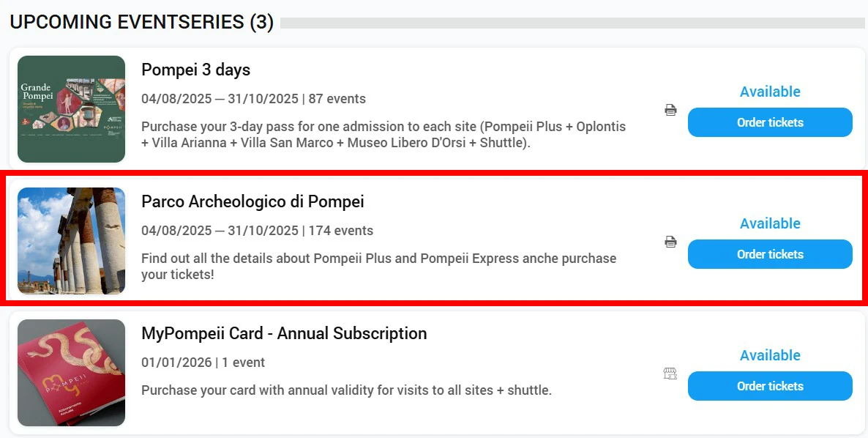Screen dimensions: 868x438
Task: Click the '01/01/2026 | 1 event' text
Action: tap(203, 363)
